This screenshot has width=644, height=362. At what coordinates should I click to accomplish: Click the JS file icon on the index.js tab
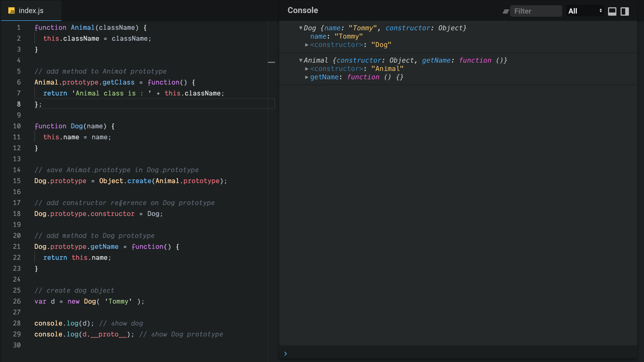[11, 11]
